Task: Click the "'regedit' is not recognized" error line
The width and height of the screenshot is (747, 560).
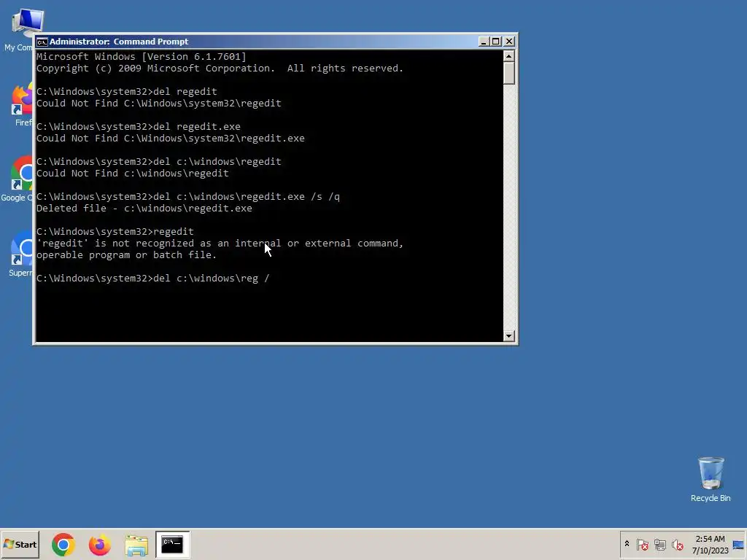Action: click(220, 244)
